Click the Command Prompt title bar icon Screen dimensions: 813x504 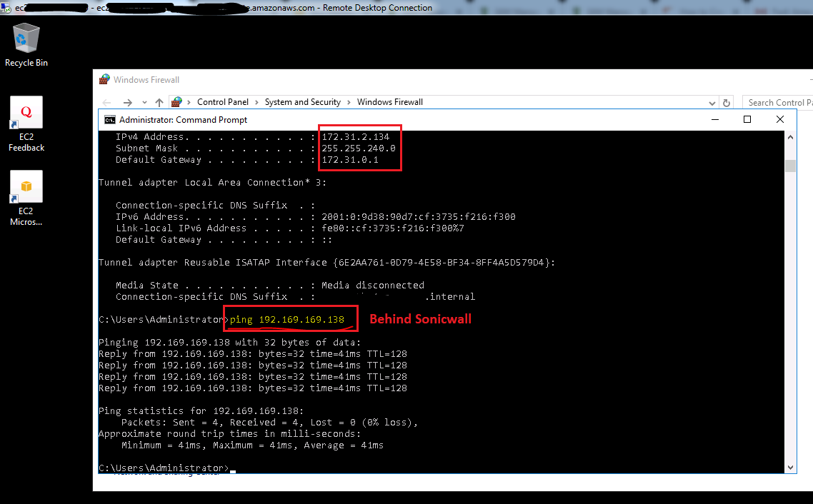coord(110,120)
